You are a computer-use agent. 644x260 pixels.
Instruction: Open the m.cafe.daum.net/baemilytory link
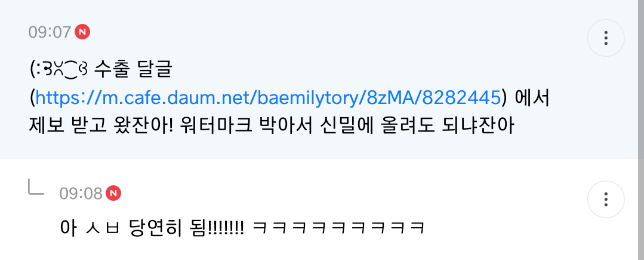click(268, 98)
